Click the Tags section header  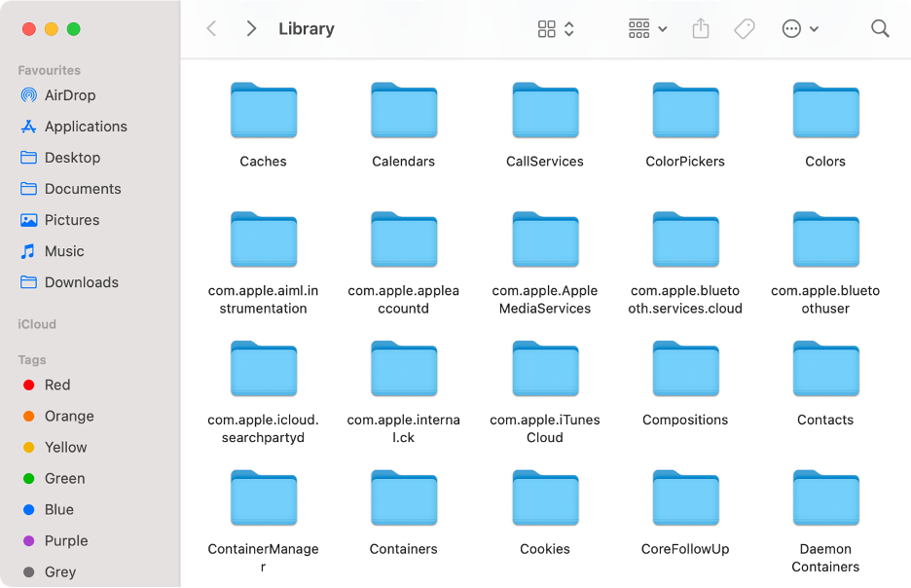pyautogui.click(x=32, y=360)
